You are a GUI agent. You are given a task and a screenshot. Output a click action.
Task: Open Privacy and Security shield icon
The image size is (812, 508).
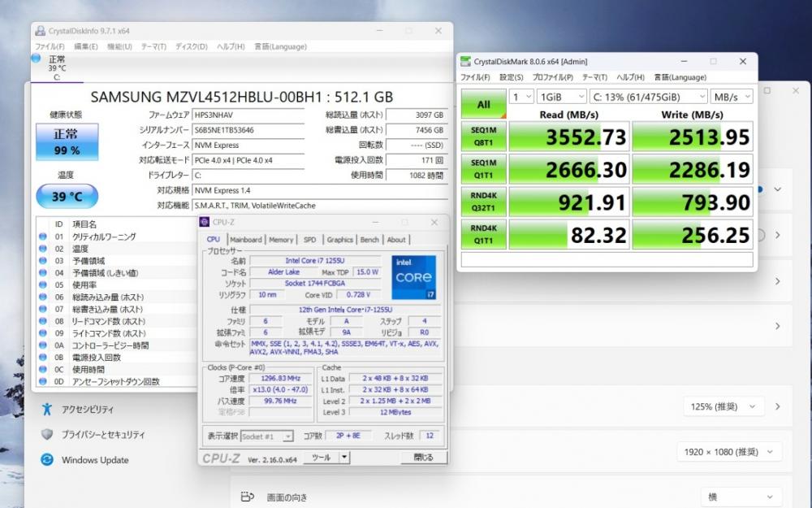pyautogui.click(x=47, y=435)
